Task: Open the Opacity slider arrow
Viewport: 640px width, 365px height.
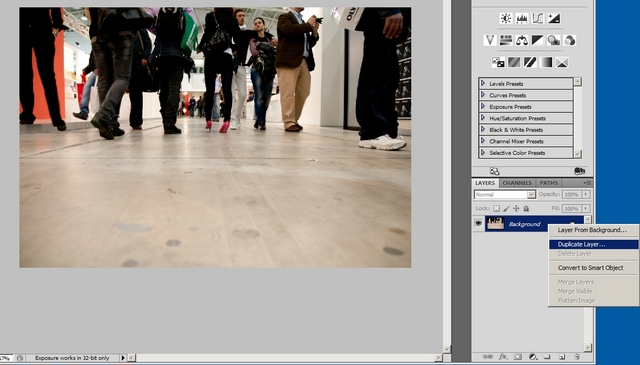Action: (x=586, y=194)
